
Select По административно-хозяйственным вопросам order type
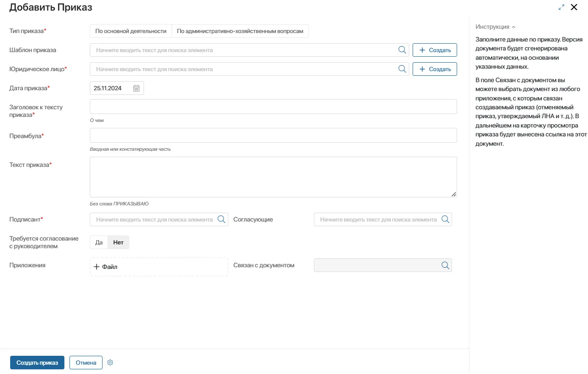click(x=240, y=31)
